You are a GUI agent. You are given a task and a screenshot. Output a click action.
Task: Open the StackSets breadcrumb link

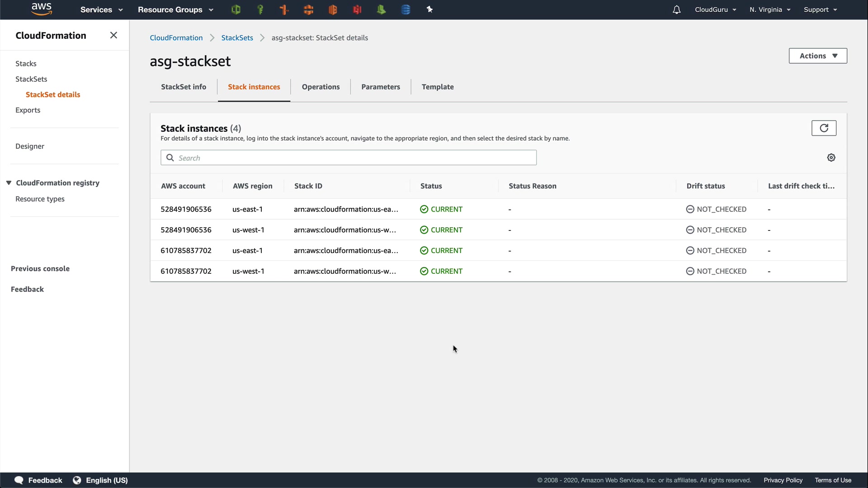[x=237, y=38]
